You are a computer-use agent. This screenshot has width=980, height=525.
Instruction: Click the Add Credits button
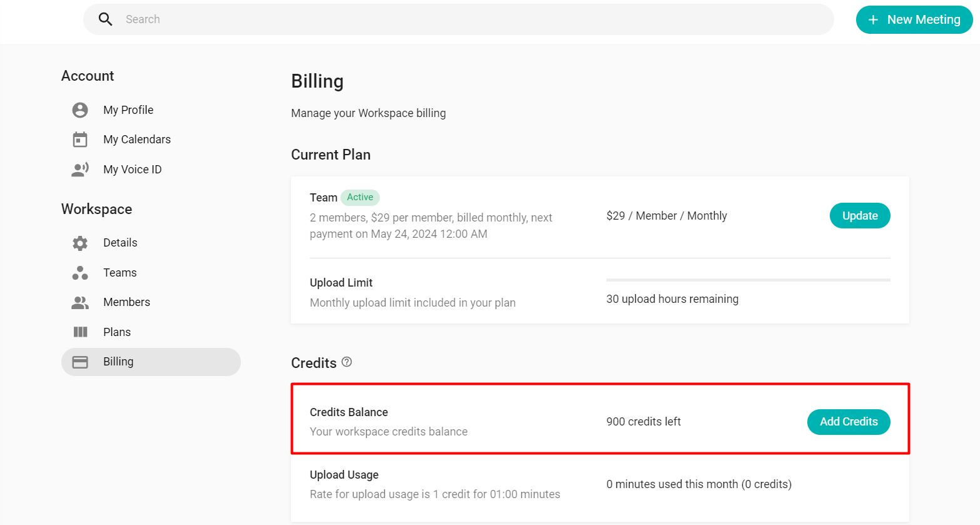(848, 422)
